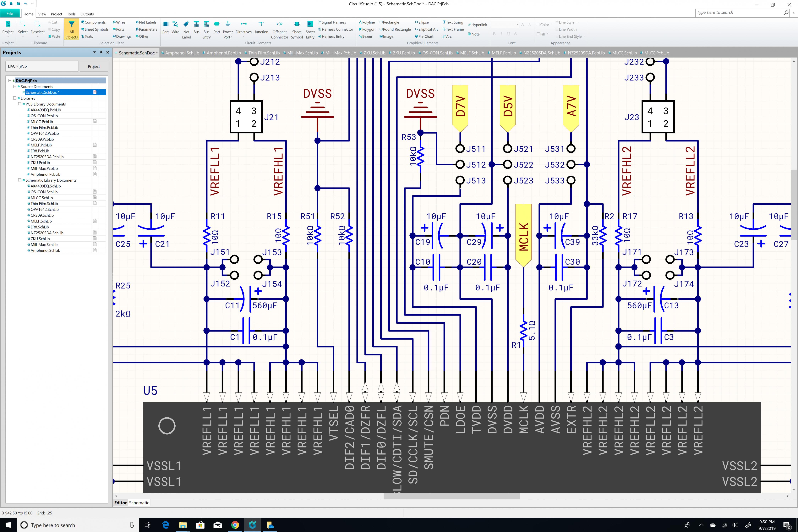The image size is (798, 532).
Task: Switch to the Tools ribbon tab
Action: [x=71, y=14]
